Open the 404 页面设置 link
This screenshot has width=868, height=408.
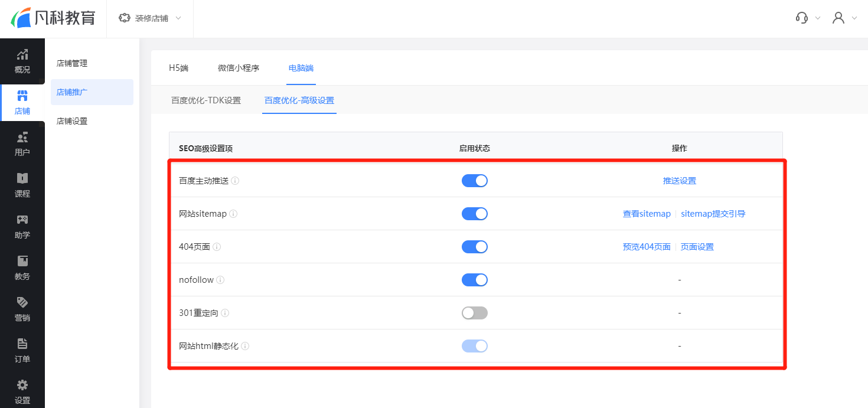click(x=697, y=247)
